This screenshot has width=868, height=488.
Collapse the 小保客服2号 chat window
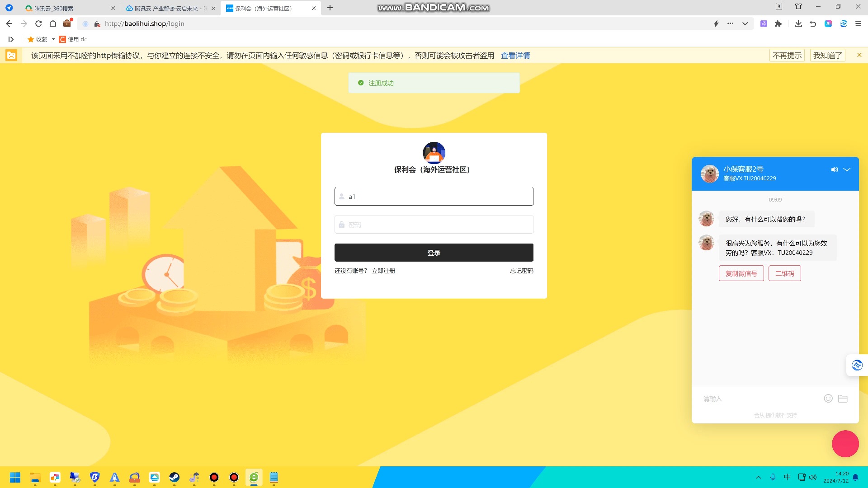pyautogui.click(x=847, y=170)
